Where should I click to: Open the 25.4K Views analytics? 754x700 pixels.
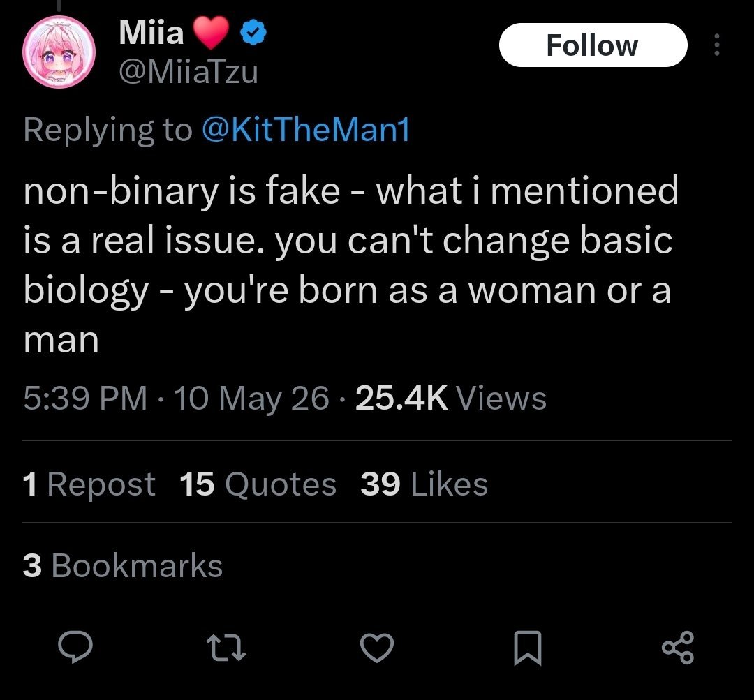450,398
